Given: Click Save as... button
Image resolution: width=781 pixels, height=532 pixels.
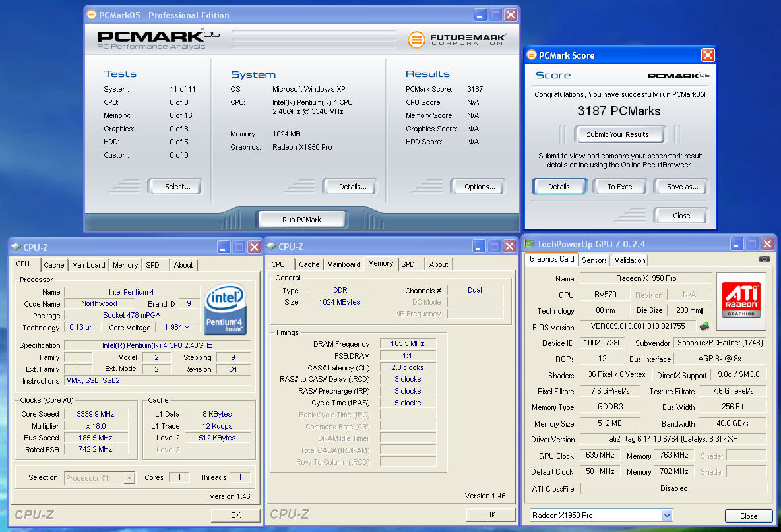Looking at the screenshot, I should click(x=681, y=187).
